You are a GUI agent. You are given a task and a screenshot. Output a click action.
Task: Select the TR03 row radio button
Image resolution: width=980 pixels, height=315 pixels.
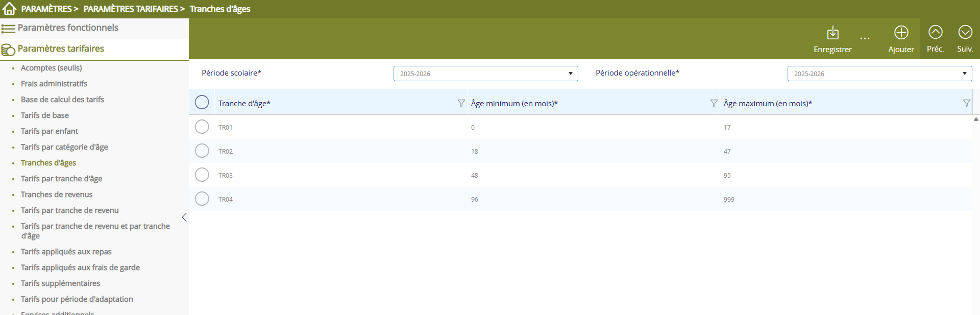click(x=202, y=175)
